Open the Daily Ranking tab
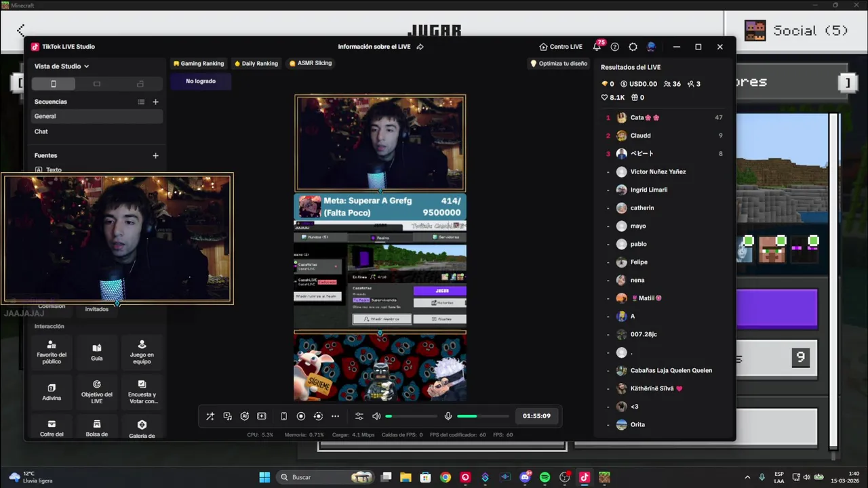Screen dimensions: 868x488 256,63
